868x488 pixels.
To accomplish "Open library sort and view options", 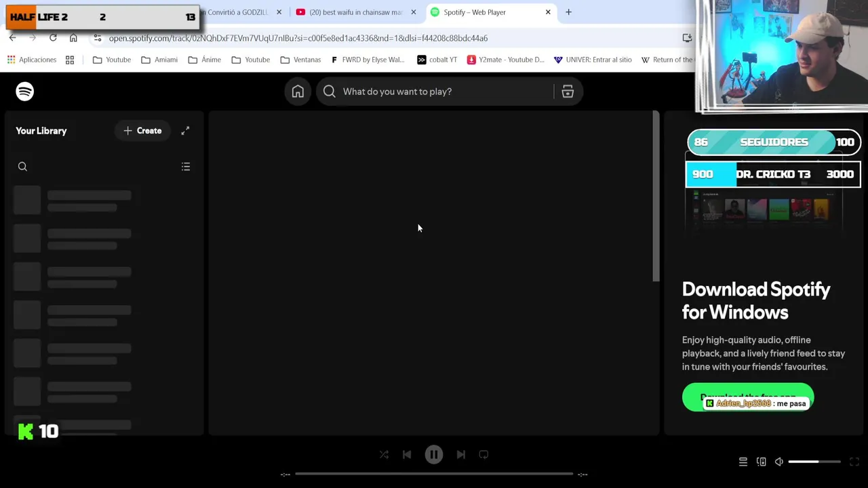I will tap(186, 167).
